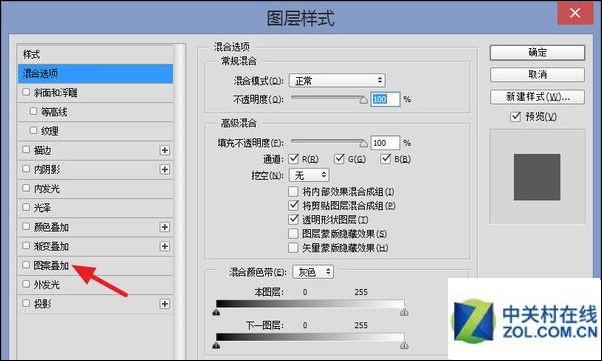This screenshot has width=602, height=361.
Task: Click 填充不透明度 slider handle
Action: 363,144
